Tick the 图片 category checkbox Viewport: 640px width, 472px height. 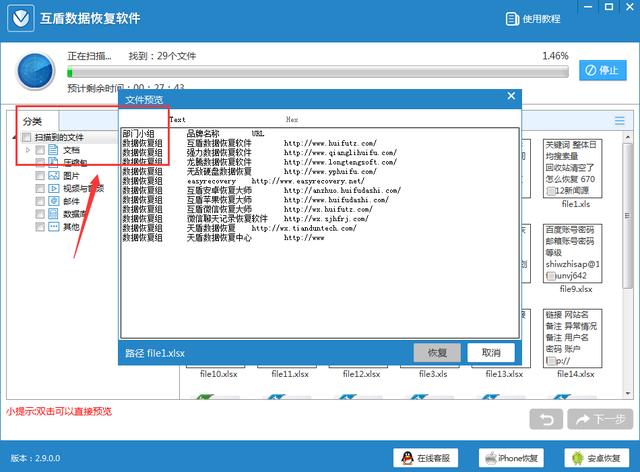click(40, 176)
